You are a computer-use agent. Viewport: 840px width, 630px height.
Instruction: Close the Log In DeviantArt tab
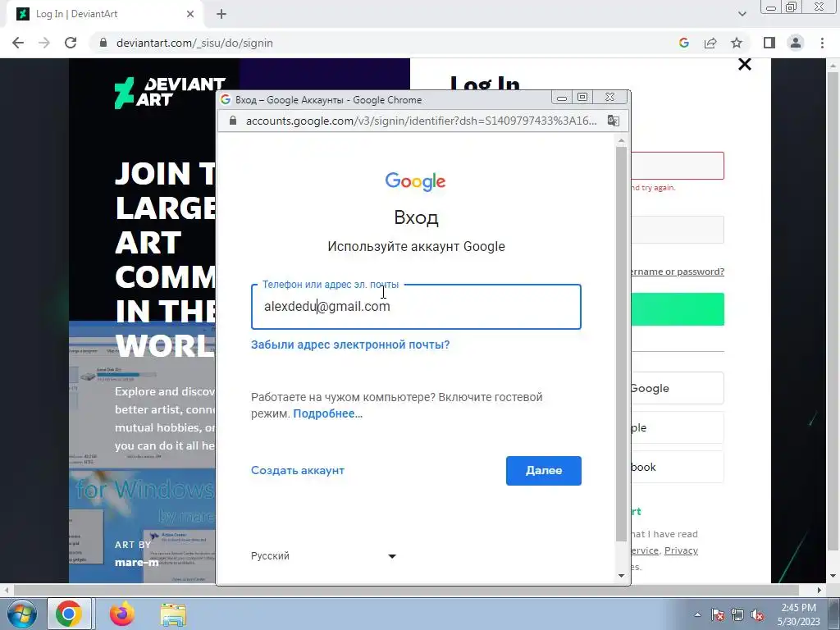(x=190, y=14)
